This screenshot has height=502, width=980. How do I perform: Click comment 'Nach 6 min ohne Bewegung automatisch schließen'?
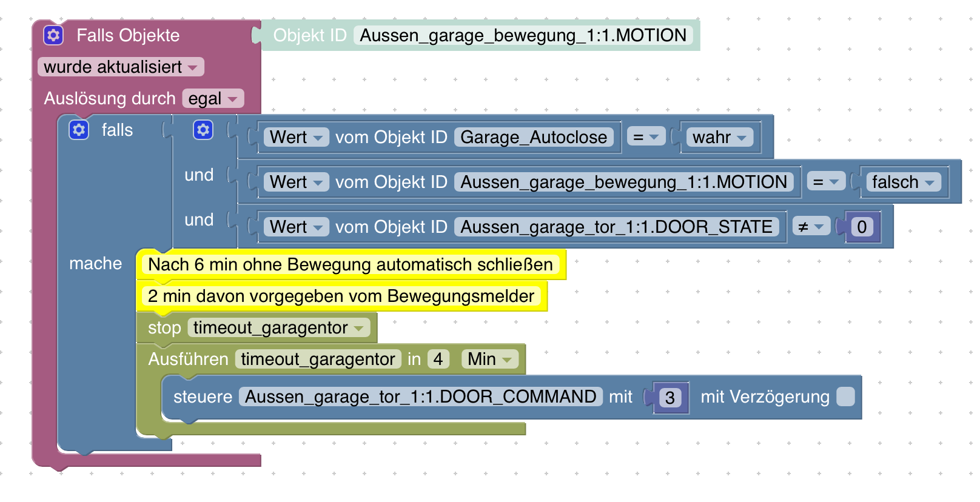pos(351,264)
